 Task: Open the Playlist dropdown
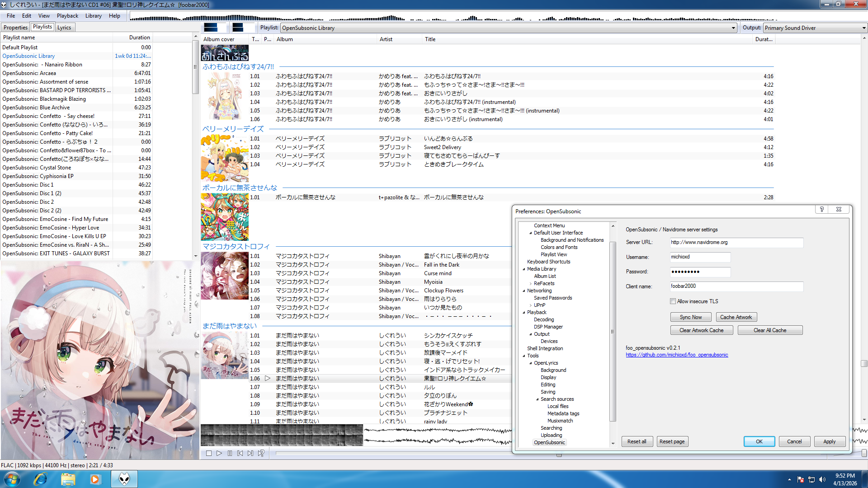509,28
